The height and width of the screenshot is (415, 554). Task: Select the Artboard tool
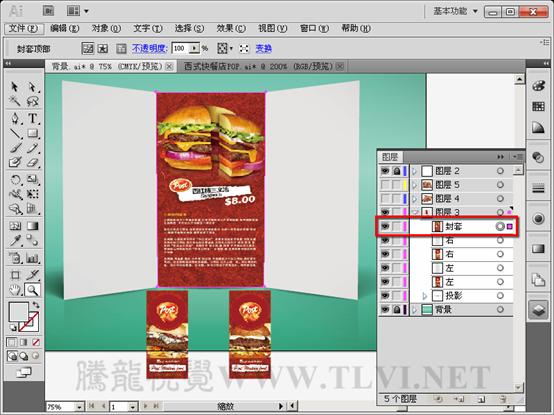(14, 275)
